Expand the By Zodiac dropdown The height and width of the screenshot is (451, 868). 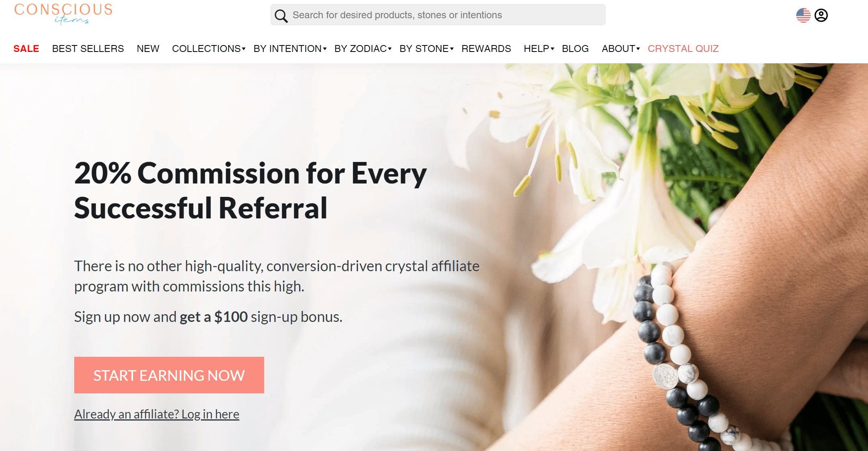pyautogui.click(x=363, y=49)
